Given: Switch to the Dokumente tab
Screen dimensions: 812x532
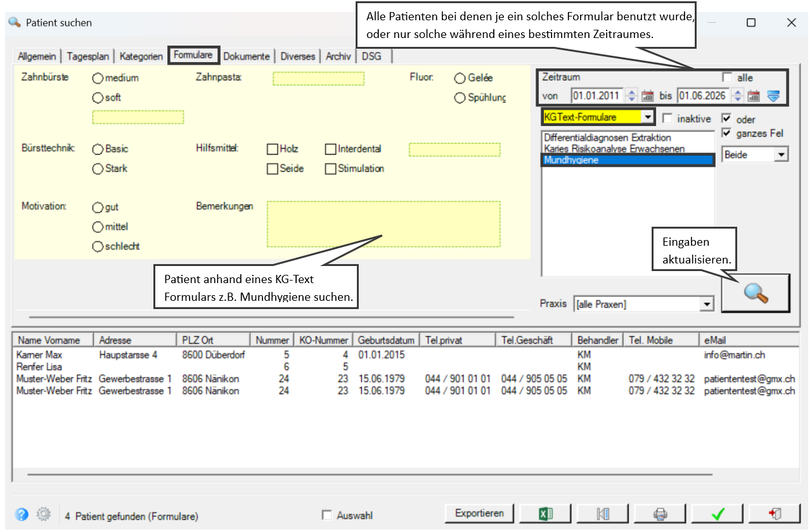Looking at the screenshot, I should click(247, 56).
